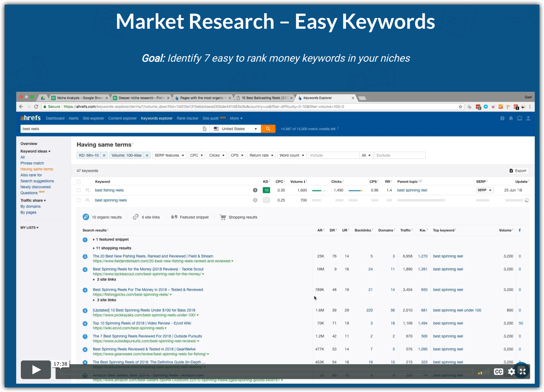Click the video player settings gear
Image resolution: width=544 pixels, height=392 pixels.
(x=511, y=371)
